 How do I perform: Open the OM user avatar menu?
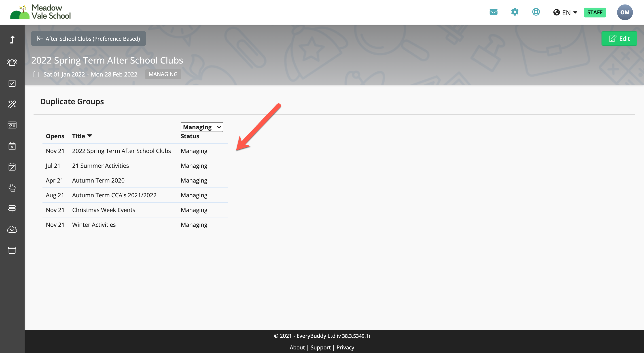(625, 12)
